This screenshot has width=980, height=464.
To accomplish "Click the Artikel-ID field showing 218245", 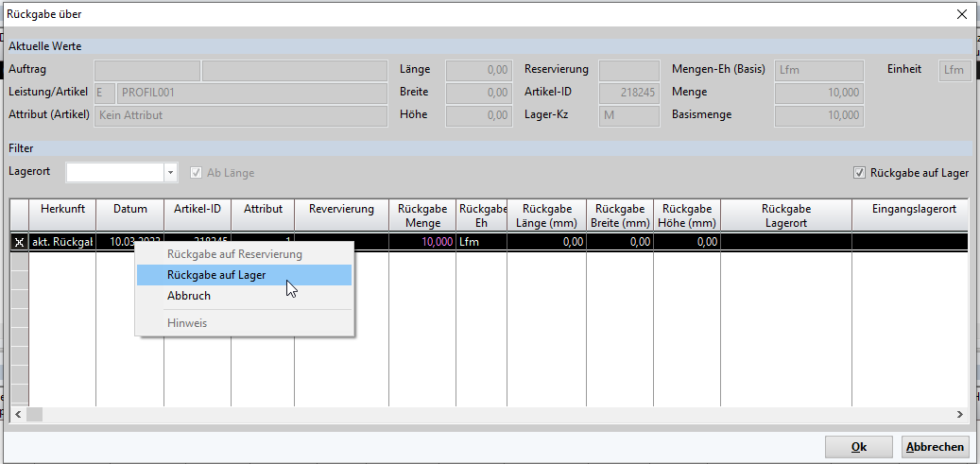I will 629,93.
